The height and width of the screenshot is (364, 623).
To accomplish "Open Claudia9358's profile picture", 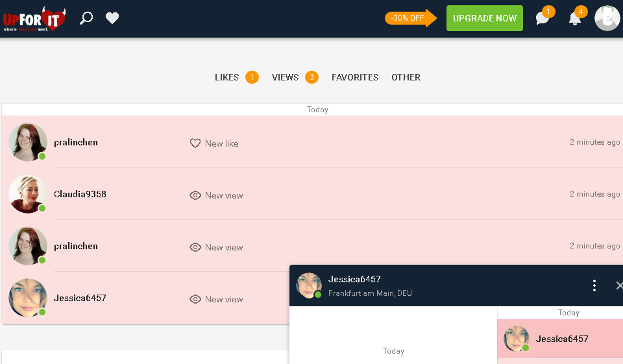I will coord(28,194).
